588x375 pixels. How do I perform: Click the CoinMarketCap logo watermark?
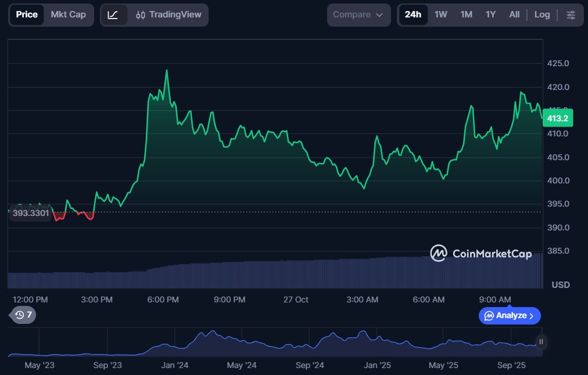point(481,253)
